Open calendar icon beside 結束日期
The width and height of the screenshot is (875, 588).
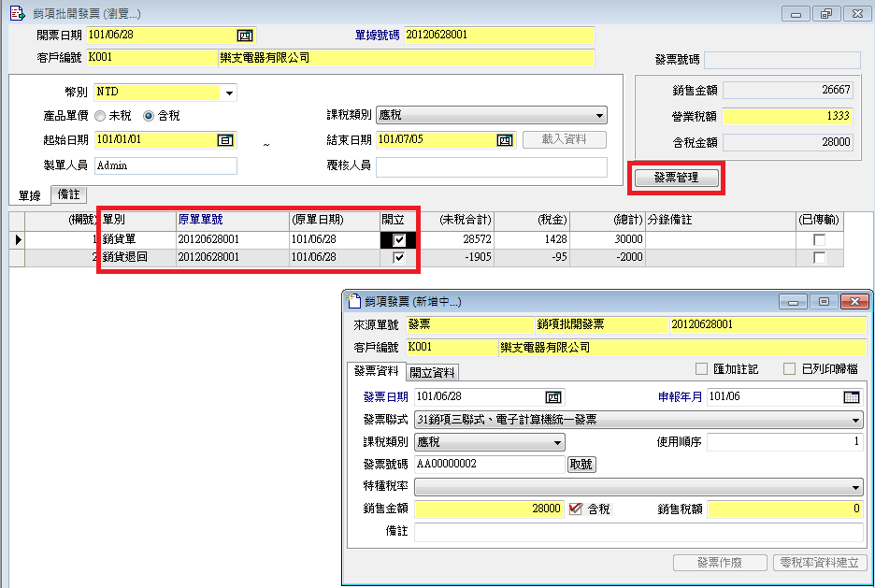505,140
